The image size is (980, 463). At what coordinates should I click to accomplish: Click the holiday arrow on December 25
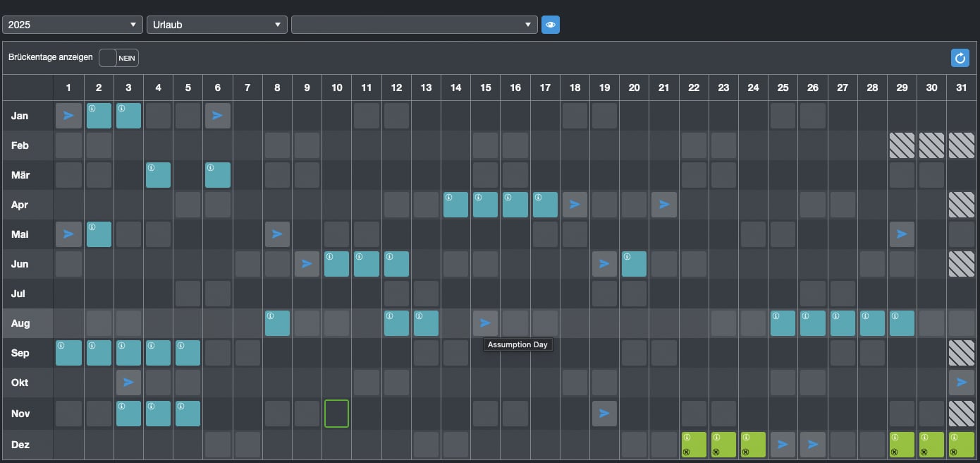(x=782, y=445)
